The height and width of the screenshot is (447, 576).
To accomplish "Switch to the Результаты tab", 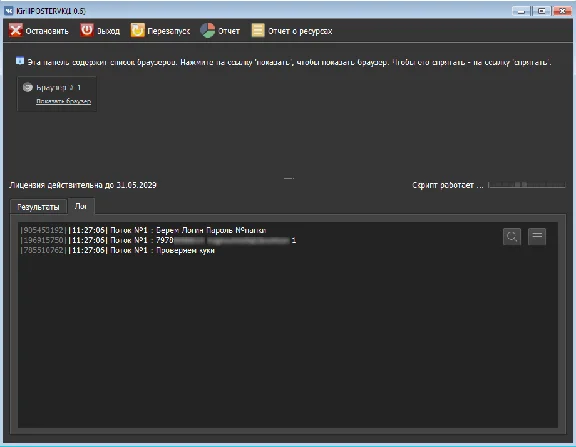I will point(38,207).
